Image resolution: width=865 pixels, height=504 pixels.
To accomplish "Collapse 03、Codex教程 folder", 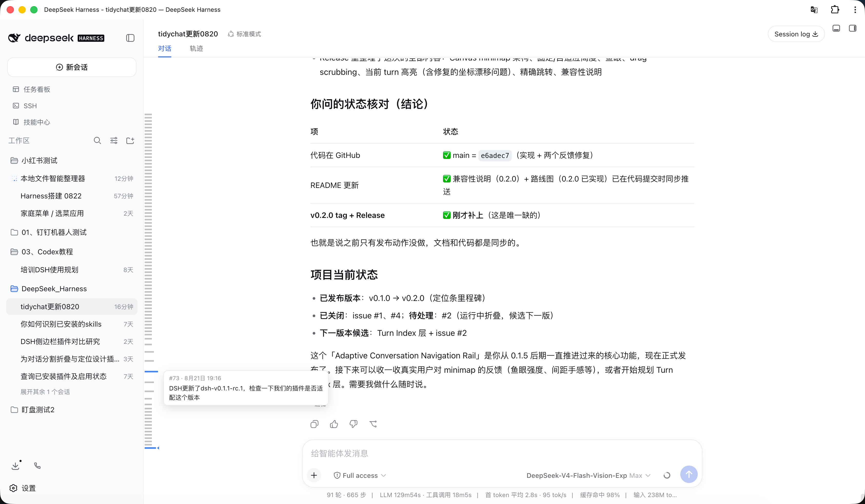I will point(72,252).
